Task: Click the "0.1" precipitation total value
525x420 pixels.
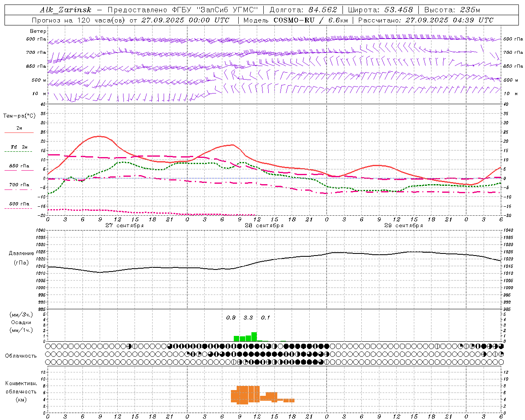Action: click(265, 317)
